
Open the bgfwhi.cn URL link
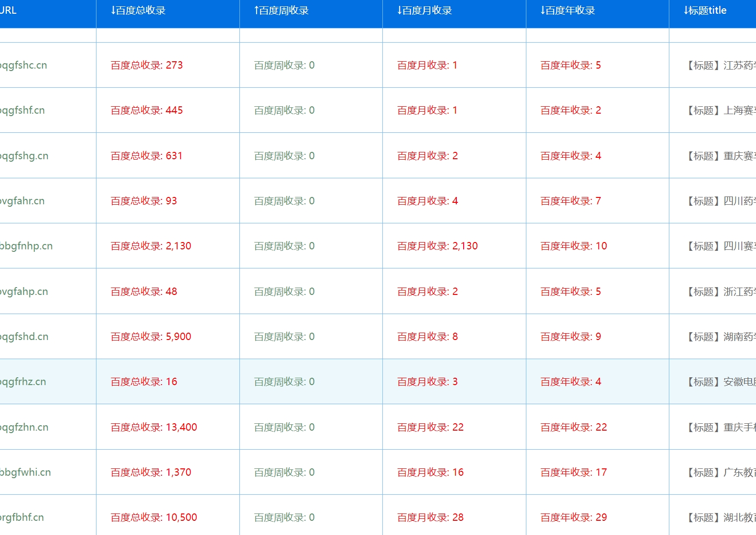[25, 472]
